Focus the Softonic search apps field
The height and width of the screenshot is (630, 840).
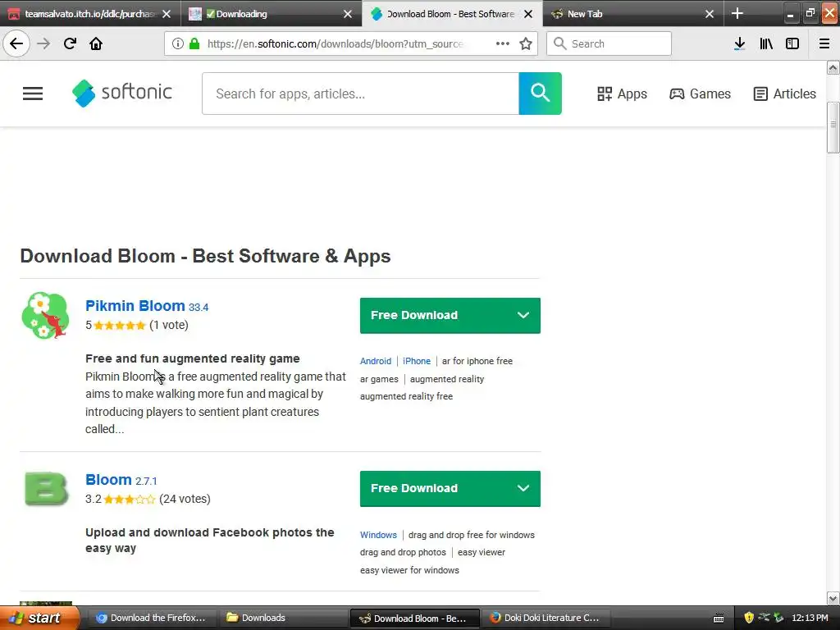pyautogui.click(x=361, y=94)
